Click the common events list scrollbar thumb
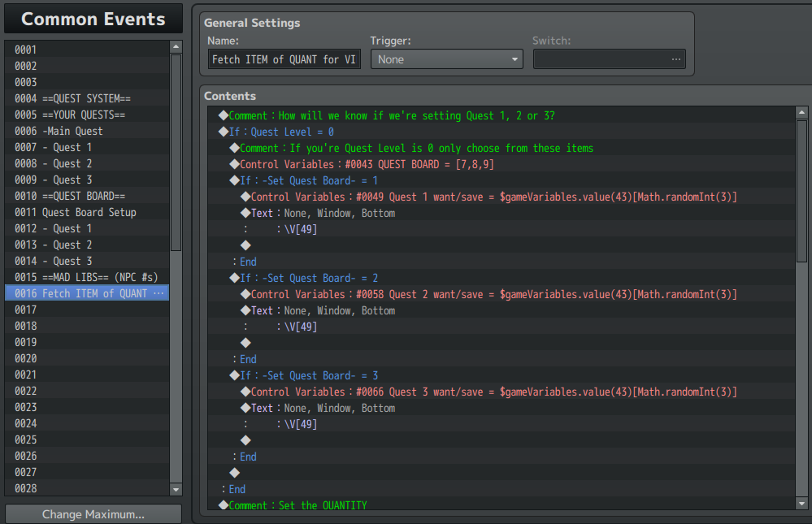 tap(176, 153)
